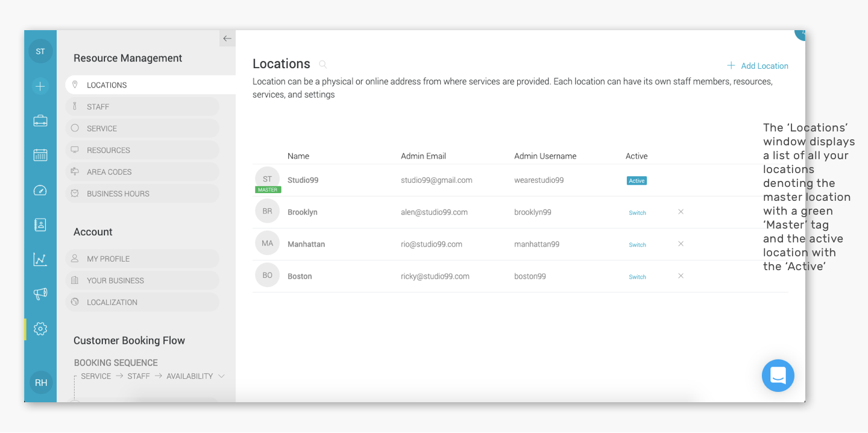Collapse the settings panel with arrow
Image resolution: width=868 pixels, height=433 pixels.
(227, 39)
